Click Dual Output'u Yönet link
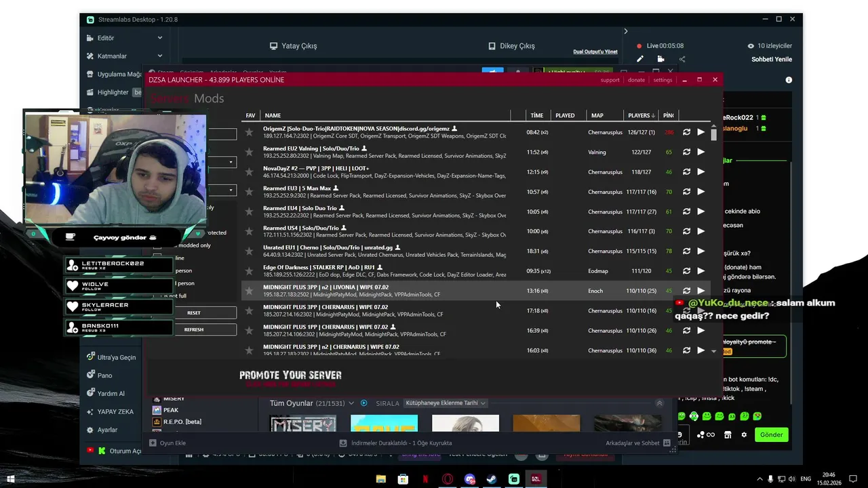Screen dimensions: 868x488 [595, 52]
